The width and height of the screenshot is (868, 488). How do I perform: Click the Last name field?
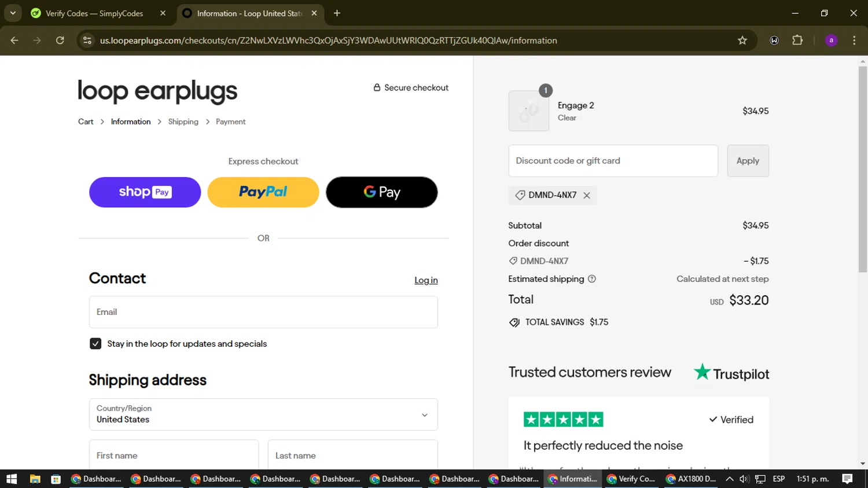353,455
